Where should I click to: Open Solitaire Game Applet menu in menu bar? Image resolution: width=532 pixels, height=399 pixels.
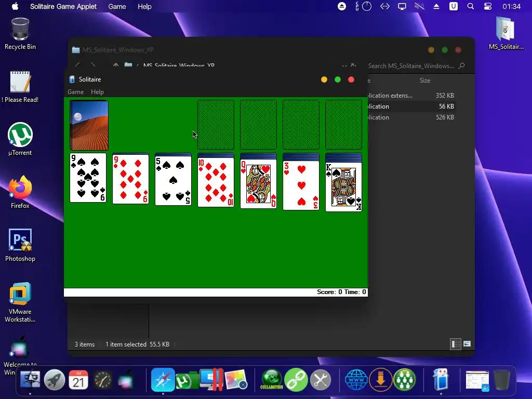[63, 6]
